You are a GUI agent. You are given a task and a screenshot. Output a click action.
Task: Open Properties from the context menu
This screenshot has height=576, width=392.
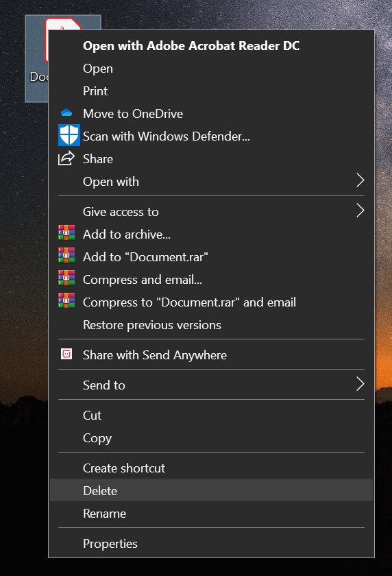point(211,543)
